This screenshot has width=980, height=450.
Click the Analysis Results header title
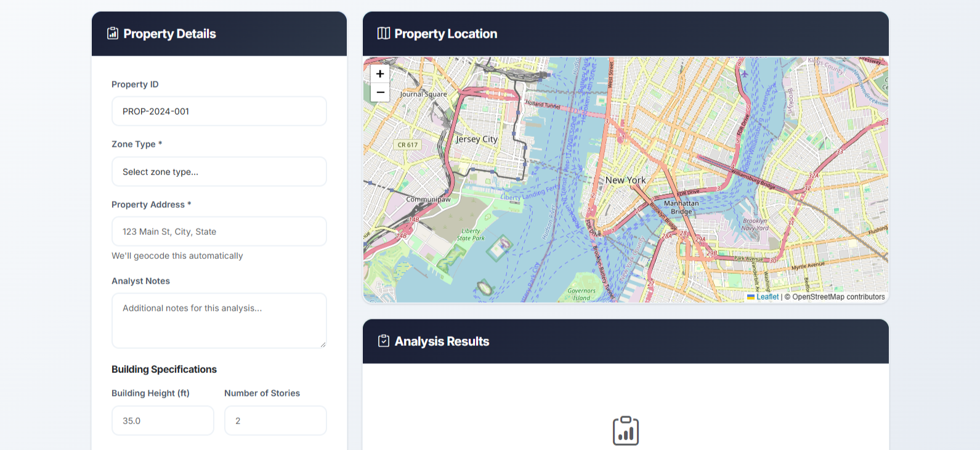[x=442, y=342]
